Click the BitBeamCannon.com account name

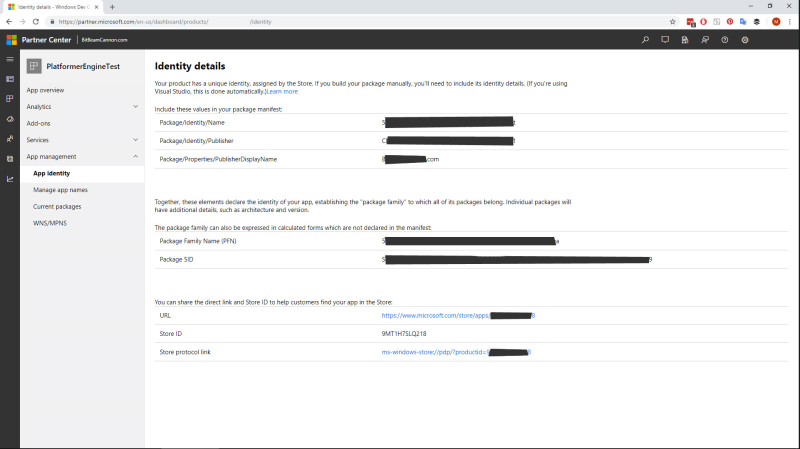click(105, 40)
